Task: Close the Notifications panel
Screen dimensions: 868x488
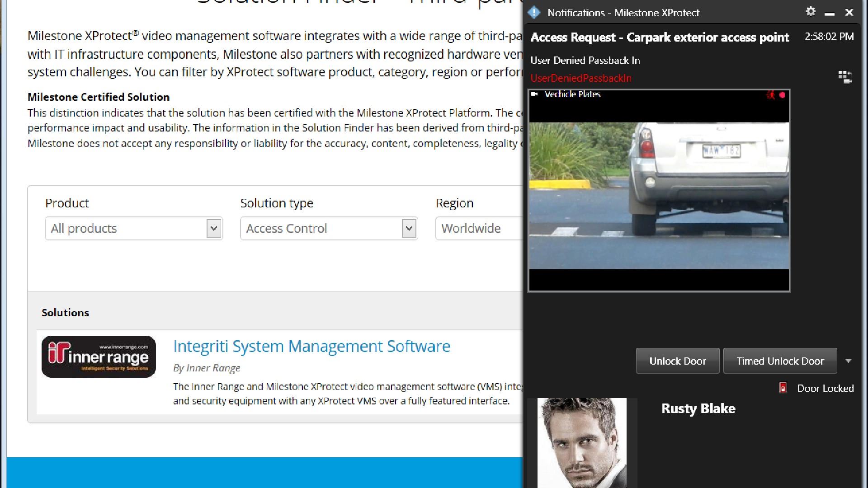Action: (x=849, y=13)
